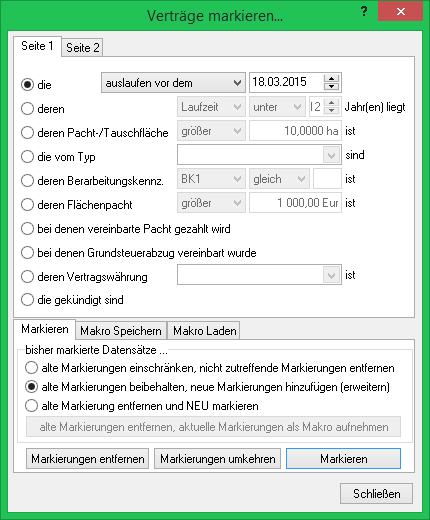This screenshot has height=520, width=430.
Task: Open the 'größer' dropdown for Pacht-/Tauschfläche
Action: pyautogui.click(x=211, y=131)
